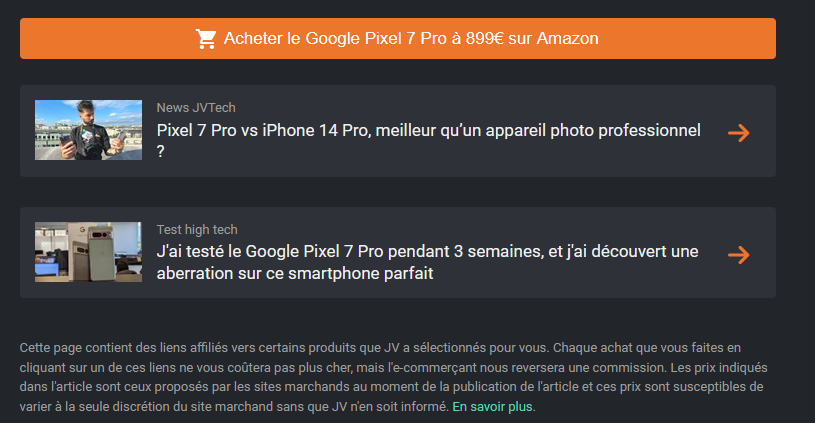Click the Test high tech category label
The image size is (815, 423).
[x=197, y=229]
